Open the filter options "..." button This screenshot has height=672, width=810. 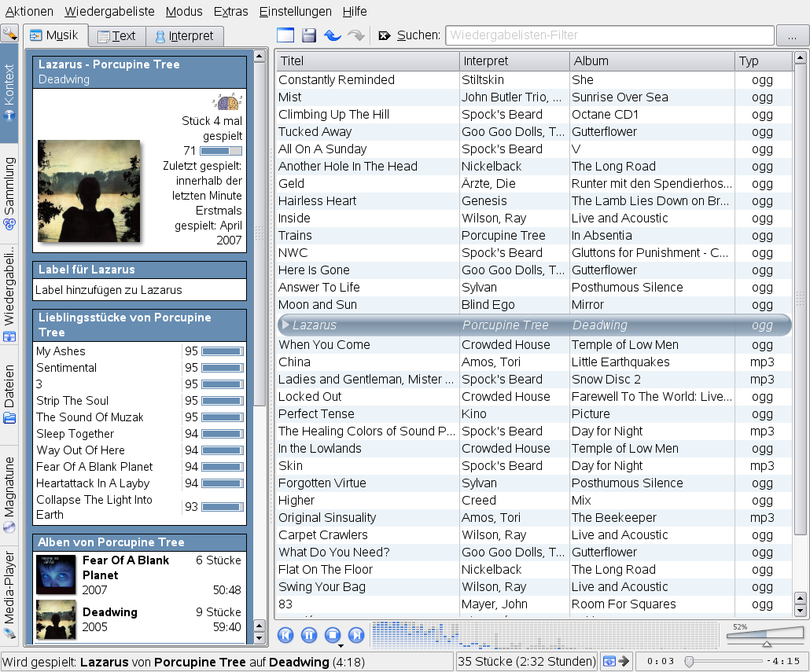[x=792, y=35]
